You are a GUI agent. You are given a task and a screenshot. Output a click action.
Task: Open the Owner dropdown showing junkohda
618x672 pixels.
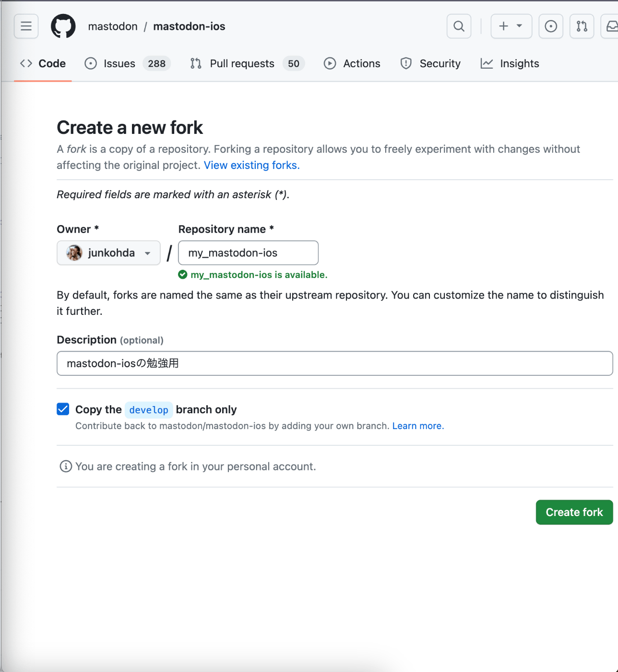point(108,253)
